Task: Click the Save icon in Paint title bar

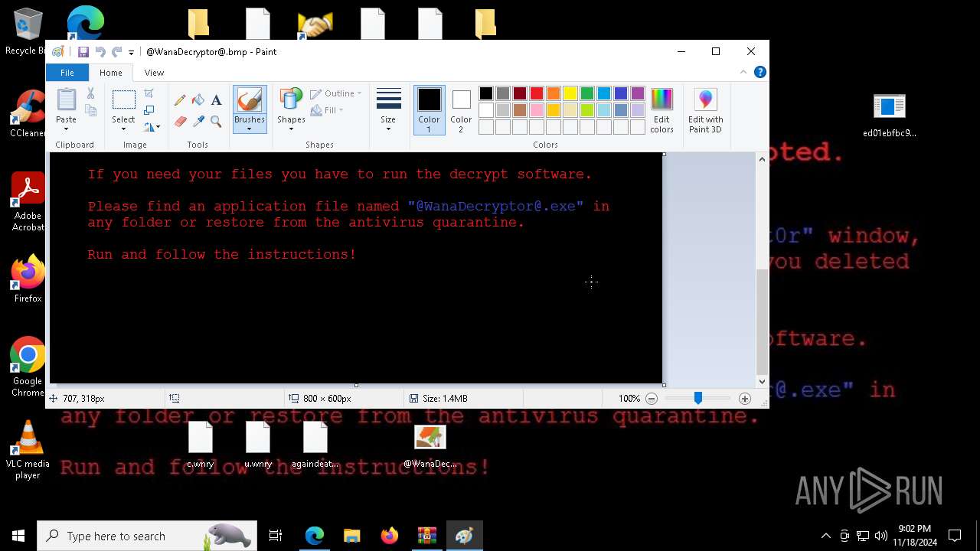Action: [83, 52]
